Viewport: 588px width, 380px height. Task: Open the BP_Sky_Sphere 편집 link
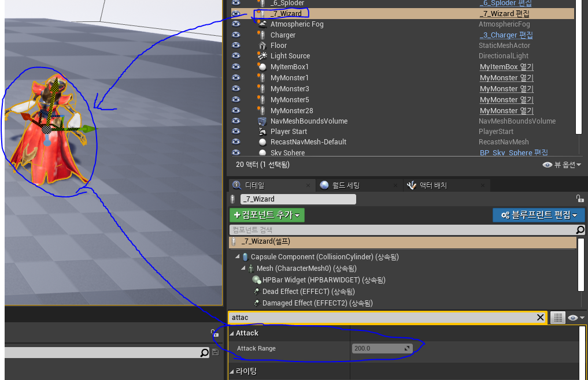(x=514, y=153)
